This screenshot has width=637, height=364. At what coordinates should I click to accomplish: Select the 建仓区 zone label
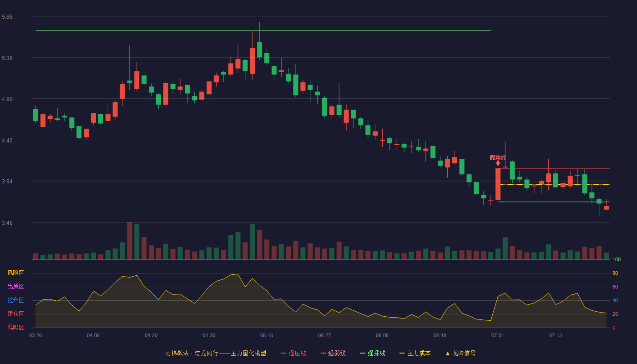(x=15, y=314)
